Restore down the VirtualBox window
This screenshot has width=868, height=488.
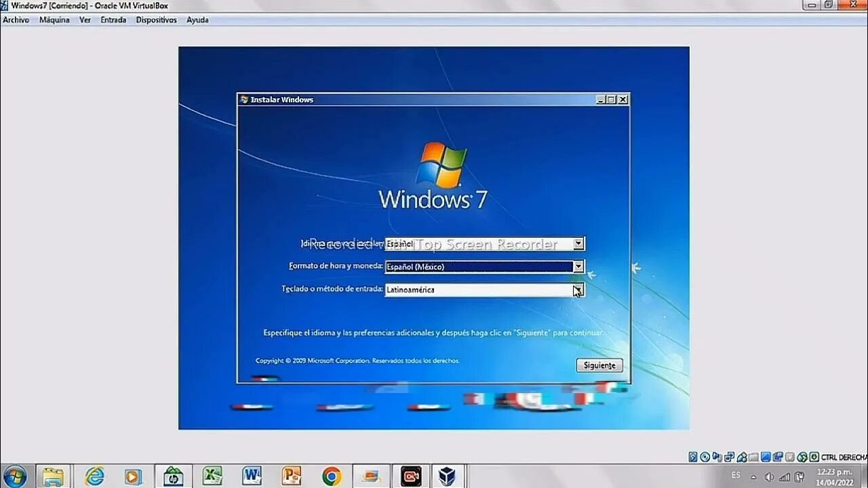tap(828, 4)
